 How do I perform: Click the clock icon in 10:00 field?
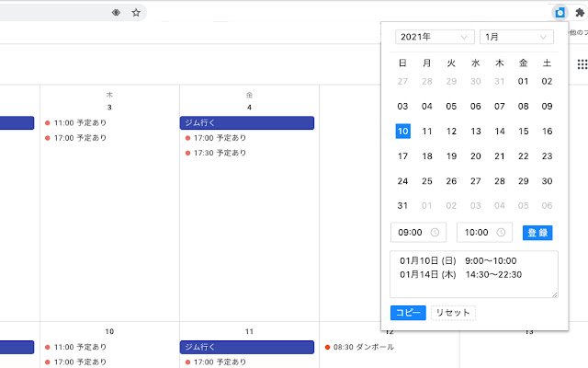(501, 233)
